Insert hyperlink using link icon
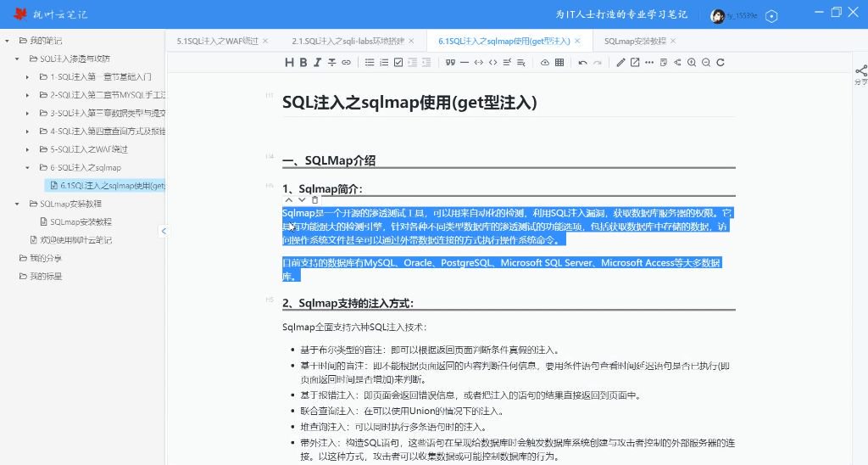 [x=346, y=62]
